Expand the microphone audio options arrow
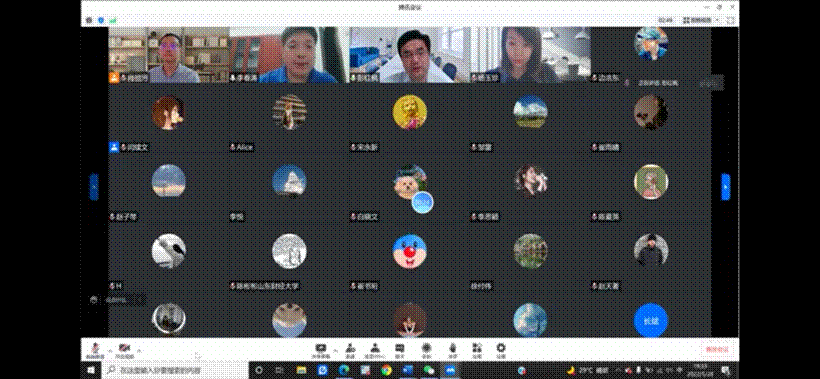820x379 pixels. [x=109, y=350]
